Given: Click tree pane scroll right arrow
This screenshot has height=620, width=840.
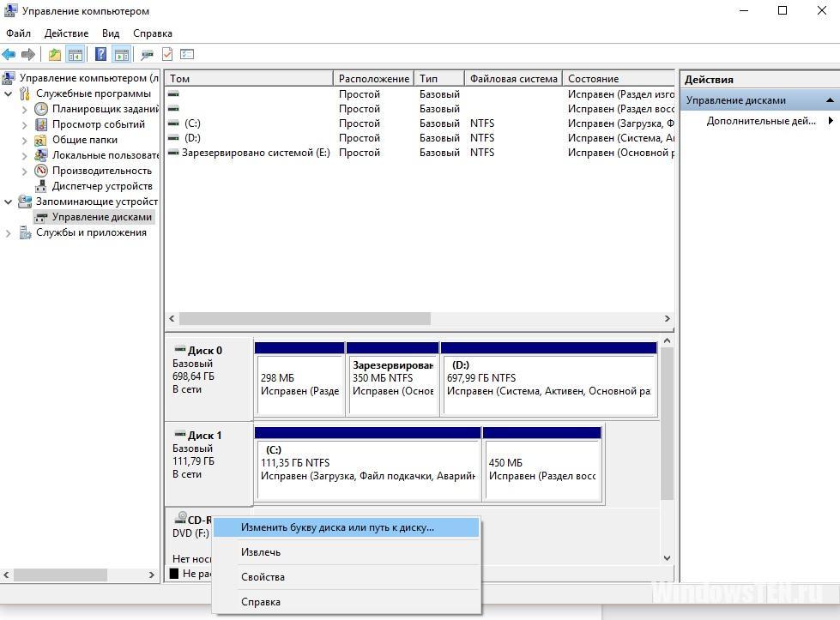Looking at the screenshot, I should coord(152,575).
